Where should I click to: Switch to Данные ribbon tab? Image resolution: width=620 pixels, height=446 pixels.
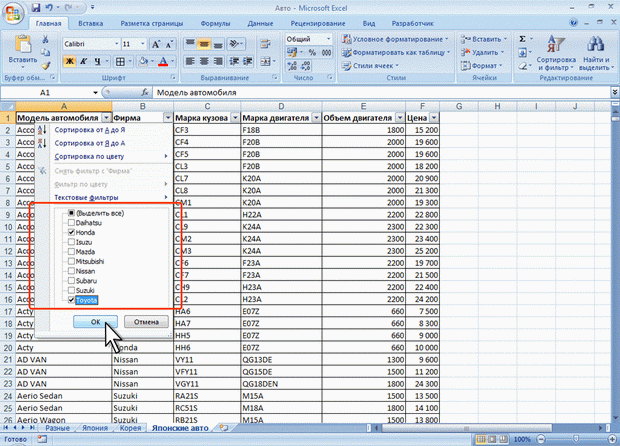click(260, 23)
